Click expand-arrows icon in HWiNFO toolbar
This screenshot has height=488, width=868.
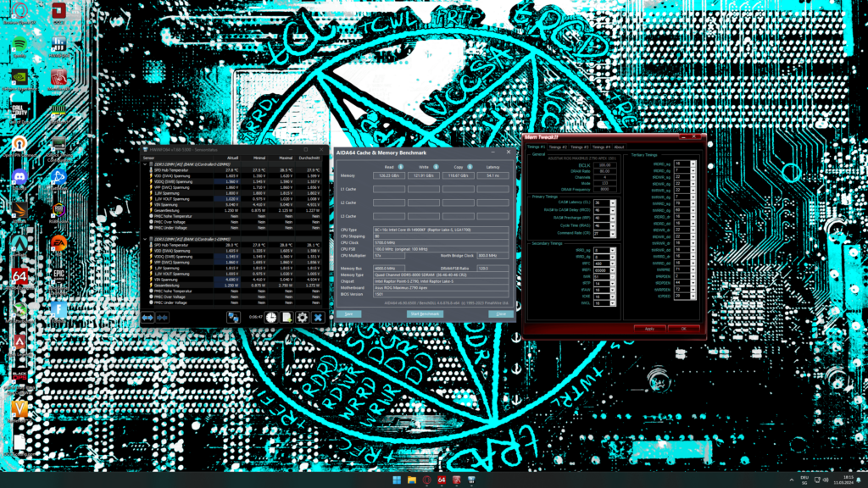pos(147,318)
